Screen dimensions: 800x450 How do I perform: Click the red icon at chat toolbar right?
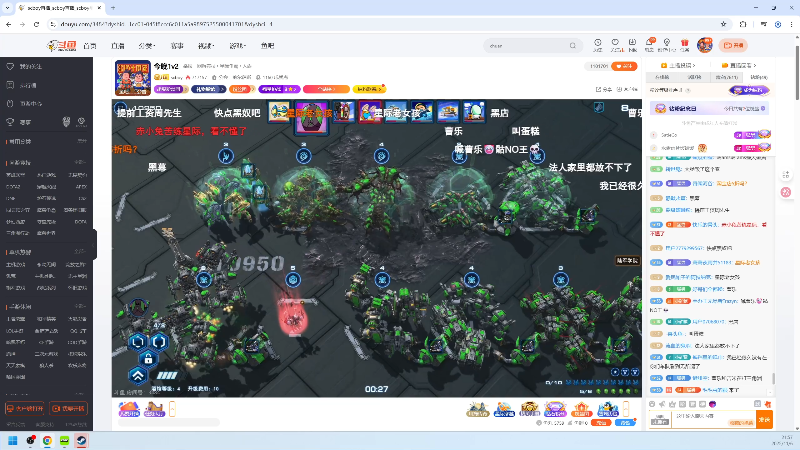(767, 404)
